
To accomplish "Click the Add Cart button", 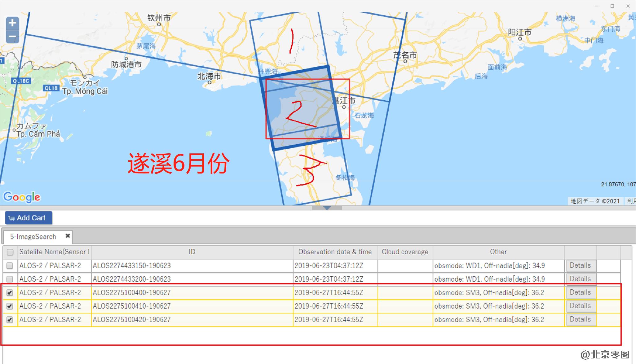I will pyautogui.click(x=29, y=218).
